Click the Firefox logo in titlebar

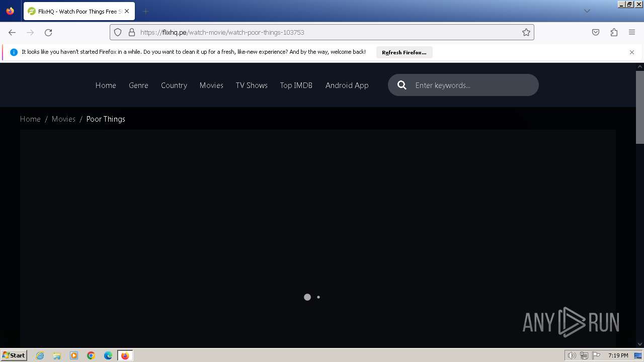coord(10,11)
